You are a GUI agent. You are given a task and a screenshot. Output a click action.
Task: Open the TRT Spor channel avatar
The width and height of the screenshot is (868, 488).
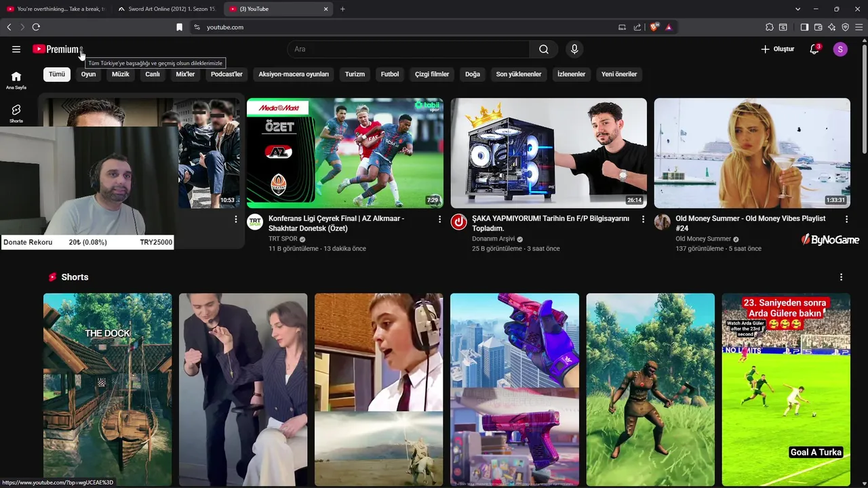[x=255, y=222]
